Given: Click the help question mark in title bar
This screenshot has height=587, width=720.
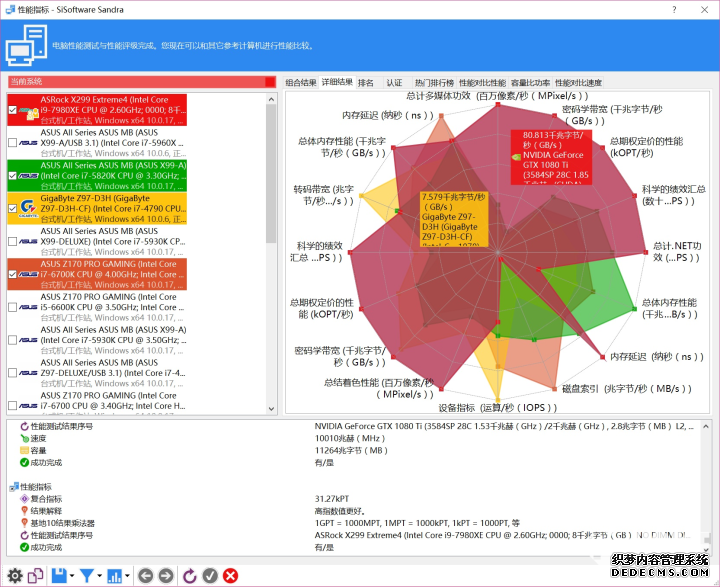Looking at the screenshot, I should pos(674,9).
